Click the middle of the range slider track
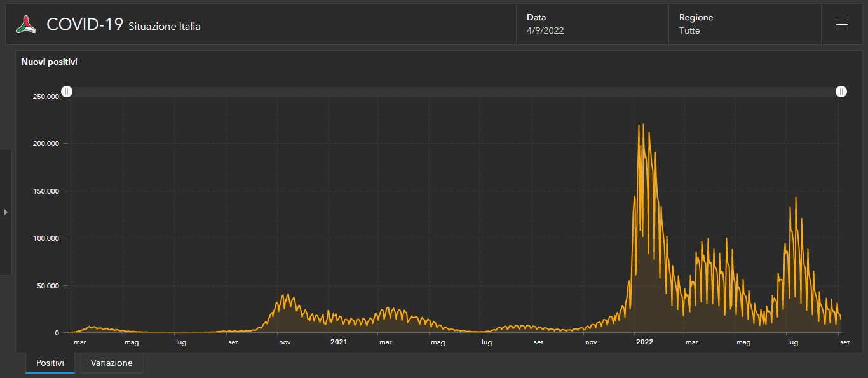 click(454, 92)
